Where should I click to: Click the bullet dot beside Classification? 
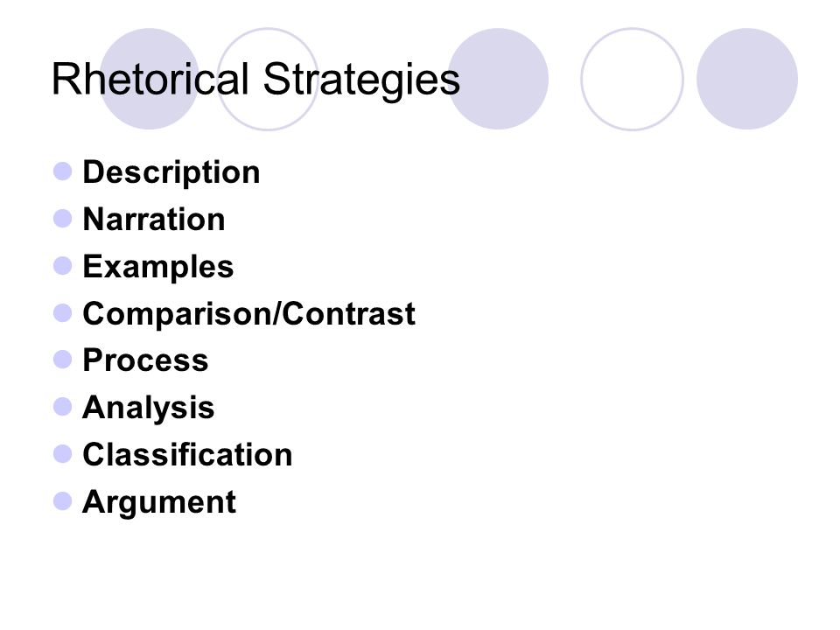63,454
